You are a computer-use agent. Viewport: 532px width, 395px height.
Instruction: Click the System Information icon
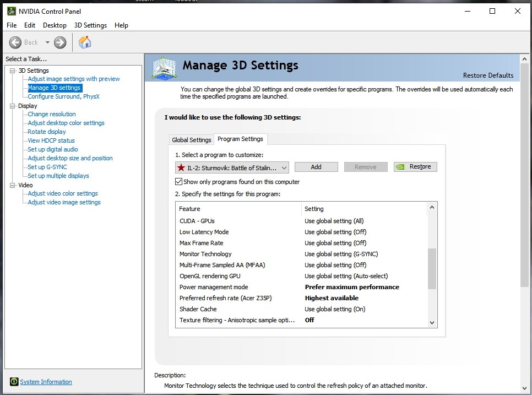click(x=14, y=382)
